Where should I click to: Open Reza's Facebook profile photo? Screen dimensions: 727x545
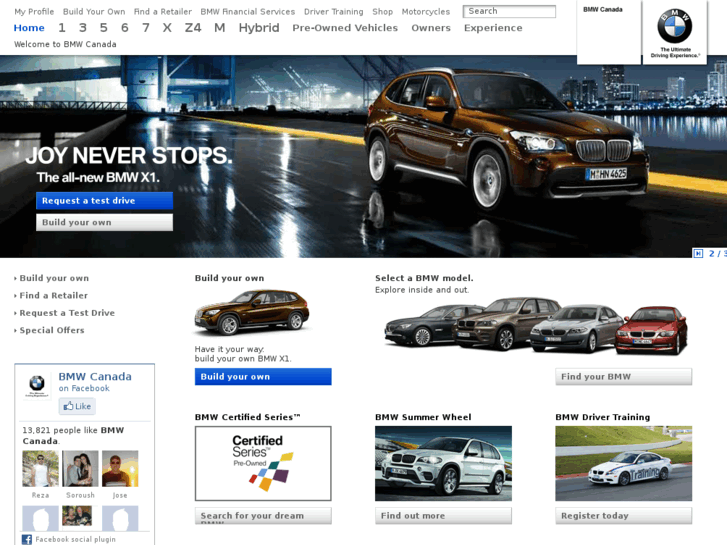click(40, 468)
